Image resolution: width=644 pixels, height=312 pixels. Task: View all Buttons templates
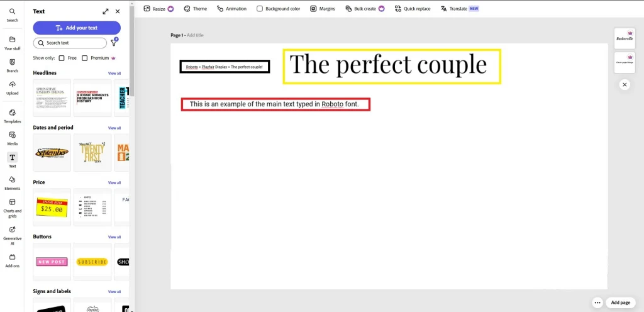(114, 237)
